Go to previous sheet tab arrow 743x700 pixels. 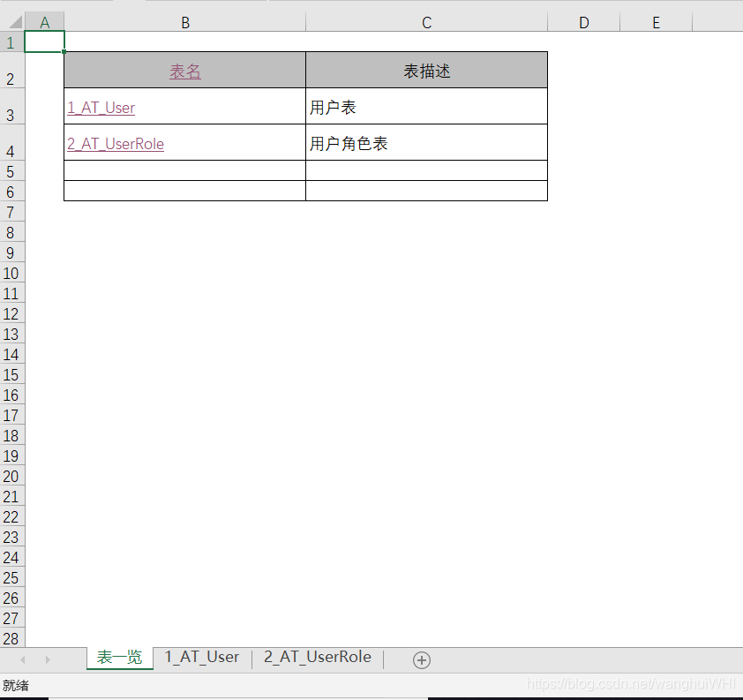pos(22,659)
